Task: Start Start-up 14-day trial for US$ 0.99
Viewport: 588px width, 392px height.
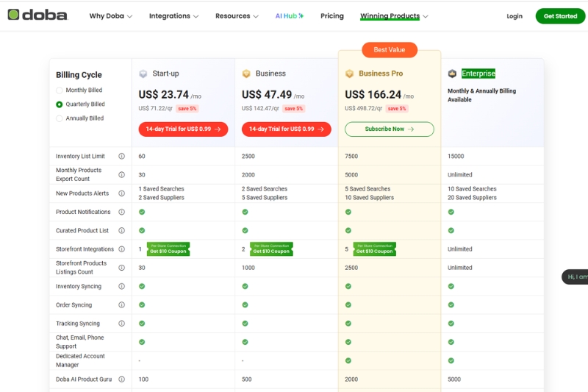Action: (183, 129)
